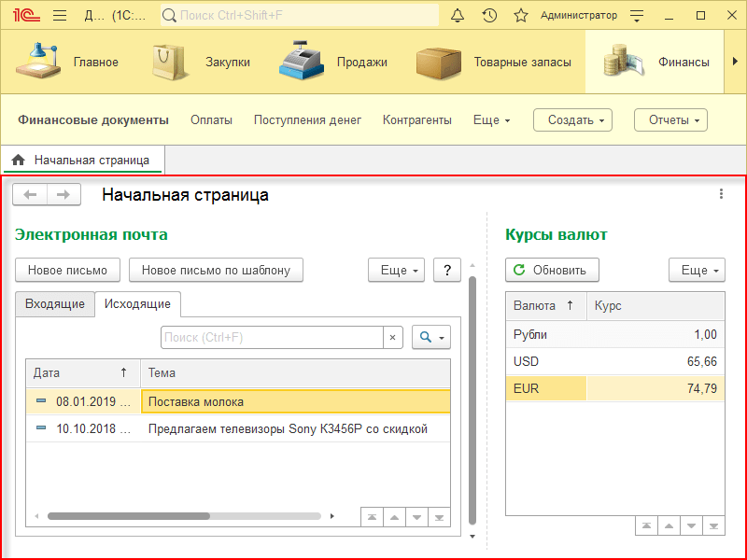747x560 pixels.
Task: Click the home icon on Начальная страница tab
Action: tap(19, 160)
